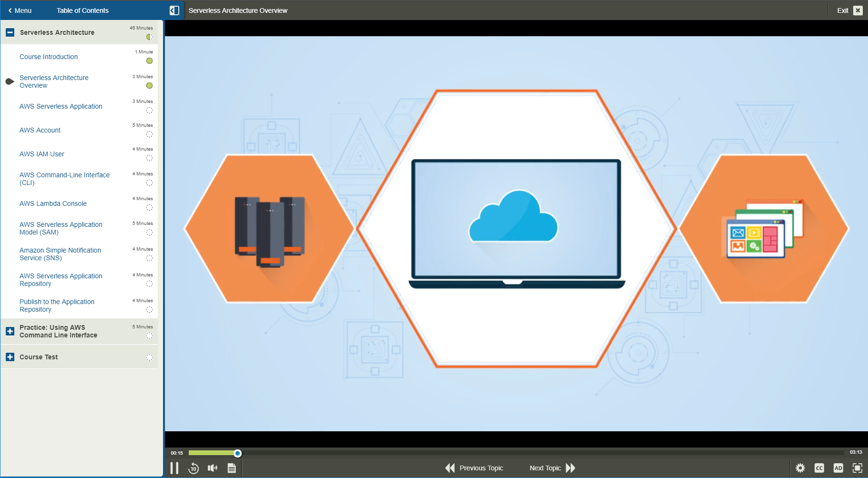The height and width of the screenshot is (478, 868).
Task: Open the Table of Contents tab
Action: [x=82, y=10]
